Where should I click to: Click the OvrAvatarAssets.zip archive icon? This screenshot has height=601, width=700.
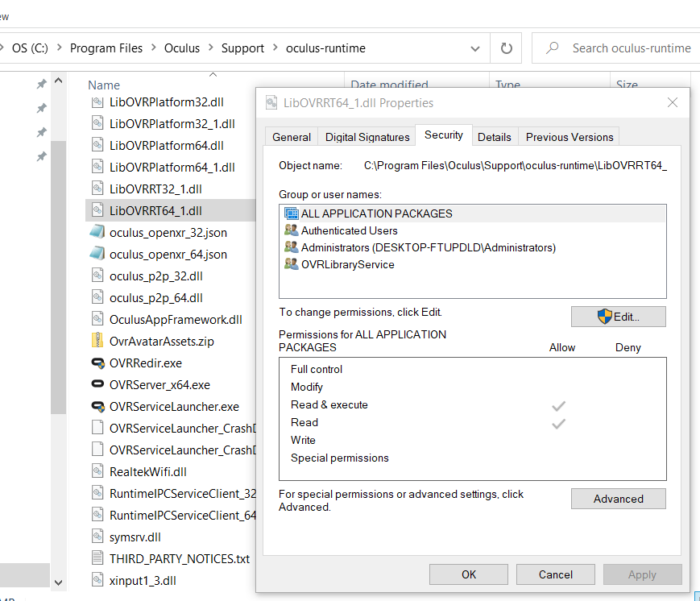[97, 341]
